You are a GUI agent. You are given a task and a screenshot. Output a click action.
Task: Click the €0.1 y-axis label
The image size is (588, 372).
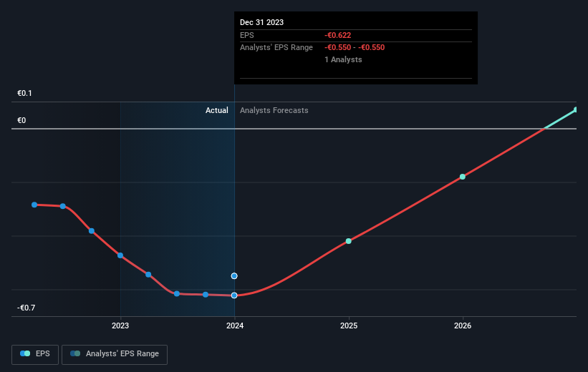(25, 93)
